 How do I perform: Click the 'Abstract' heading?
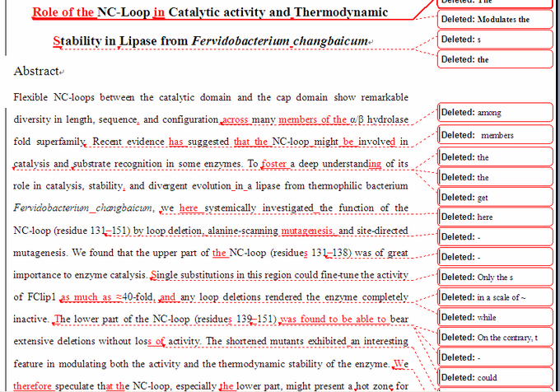tap(35, 72)
